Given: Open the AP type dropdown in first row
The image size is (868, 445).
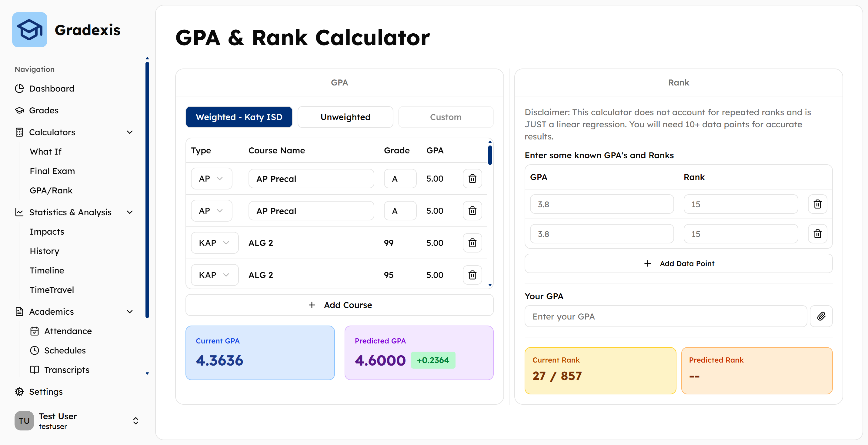Looking at the screenshot, I should point(211,179).
